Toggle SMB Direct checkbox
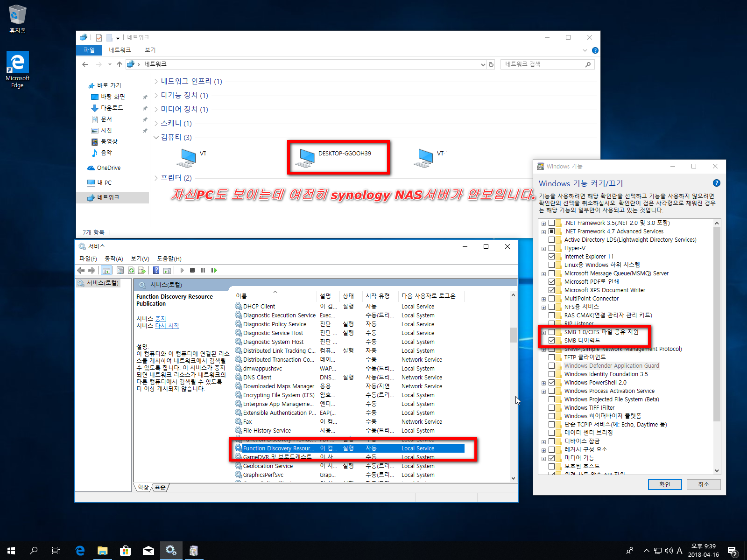The width and height of the screenshot is (747, 560). pyautogui.click(x=552, y=341)
